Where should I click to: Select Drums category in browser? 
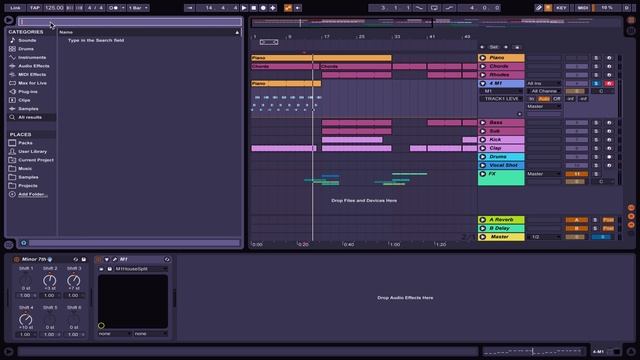[x=26, y=49]
